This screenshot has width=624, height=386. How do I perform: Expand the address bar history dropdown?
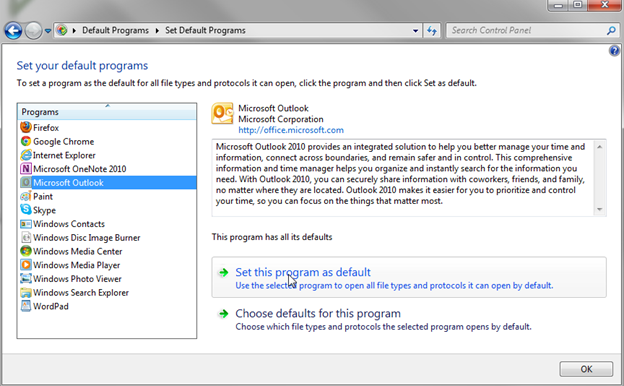[x=415, y=31]
